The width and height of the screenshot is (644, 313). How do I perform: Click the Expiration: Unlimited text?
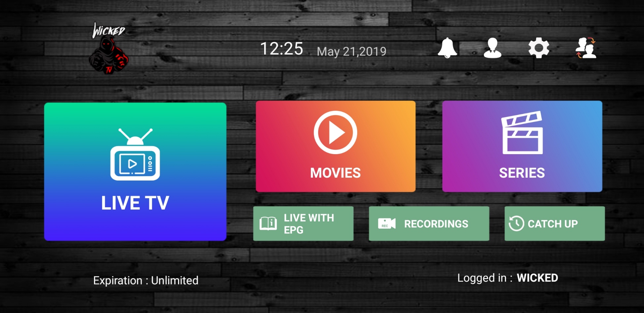tap(146, 281)
